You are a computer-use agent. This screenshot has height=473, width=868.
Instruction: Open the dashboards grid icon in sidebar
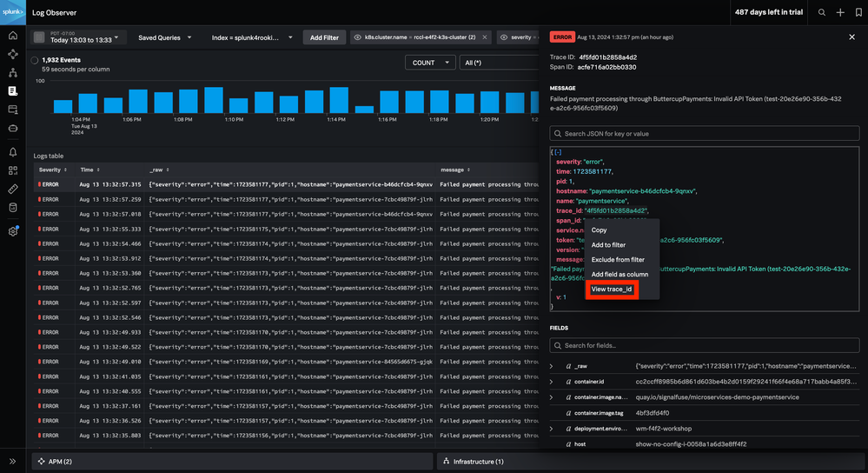tap(13, 170)
